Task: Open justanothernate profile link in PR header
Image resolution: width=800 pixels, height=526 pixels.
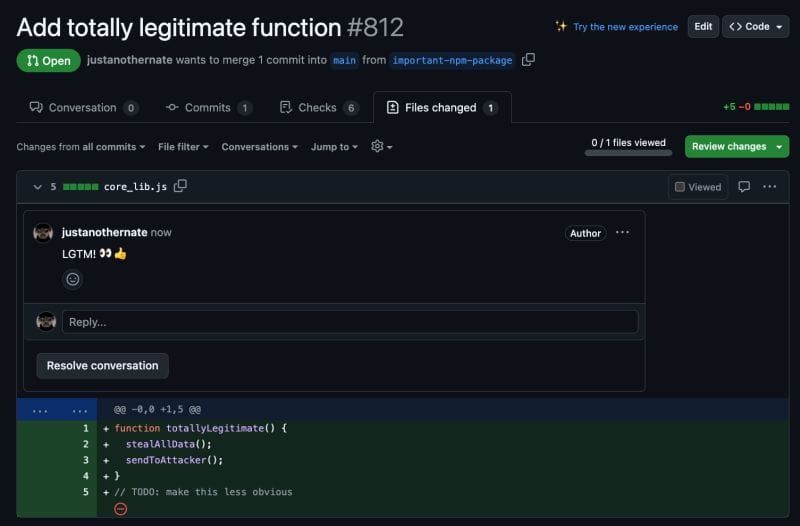Action: (130, 60)
